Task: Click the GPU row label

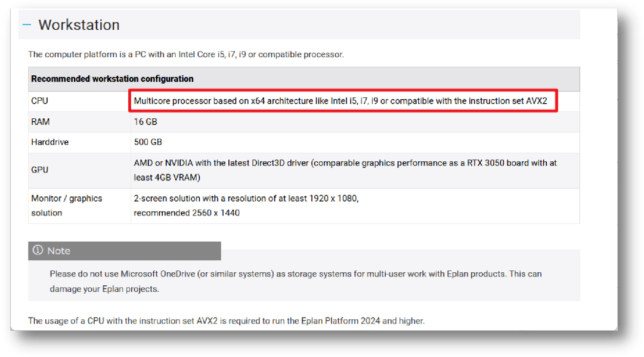Action: pos(39,170)
